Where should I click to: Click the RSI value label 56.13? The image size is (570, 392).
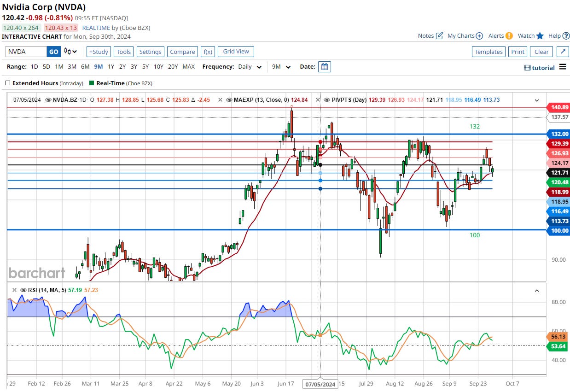coord(558,337)
